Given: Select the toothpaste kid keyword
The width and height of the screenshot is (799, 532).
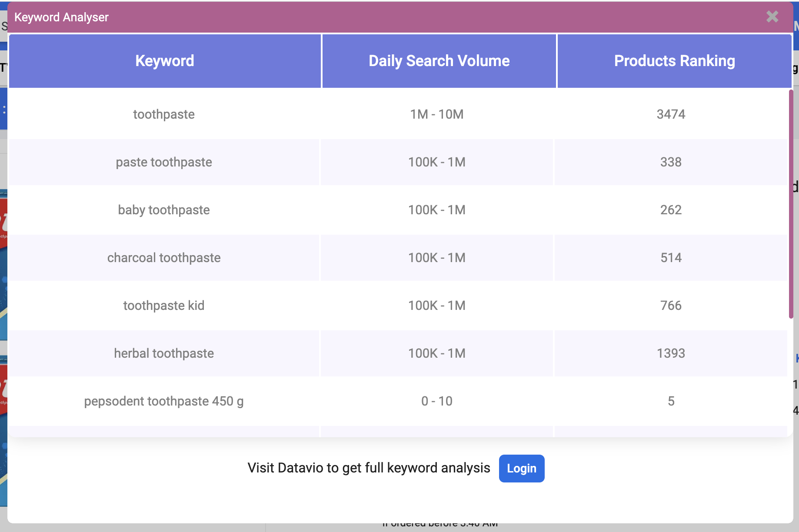Looking at the screenshot, I should 164,306.
